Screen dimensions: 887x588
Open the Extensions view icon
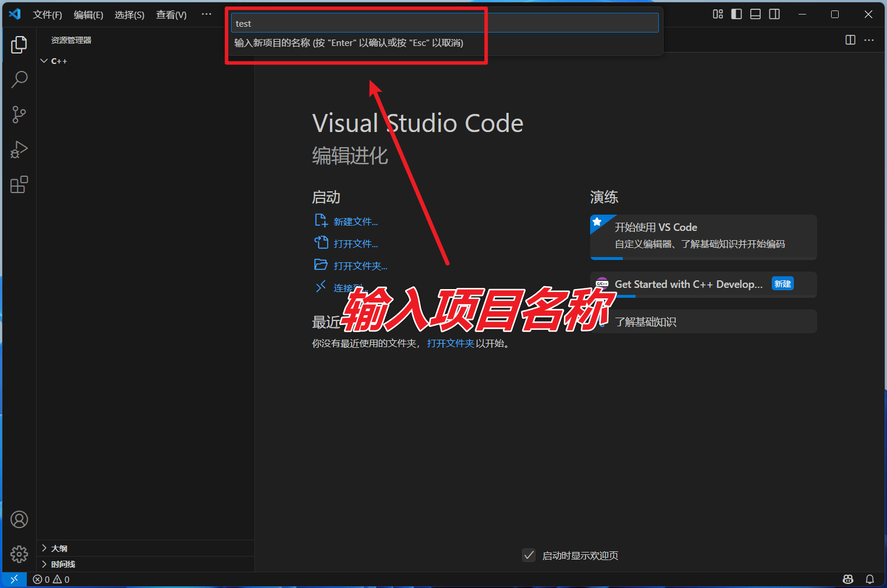click(x=19, y=185)
